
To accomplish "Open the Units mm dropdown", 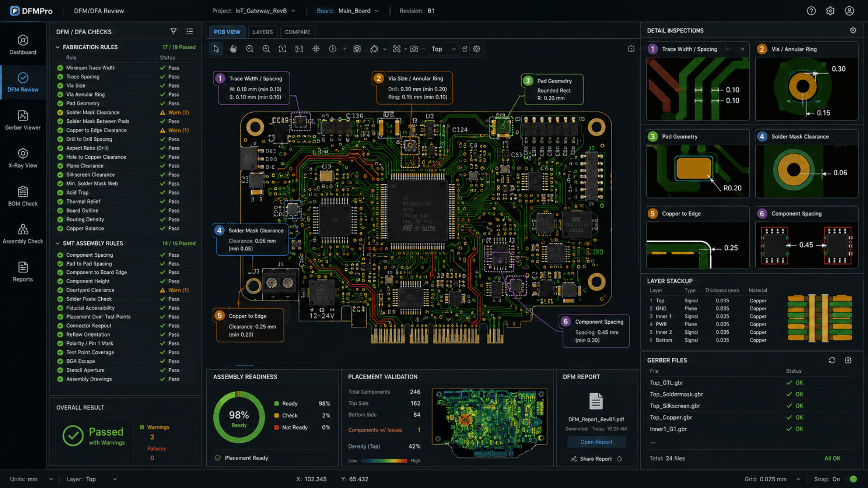I will 32,479.
